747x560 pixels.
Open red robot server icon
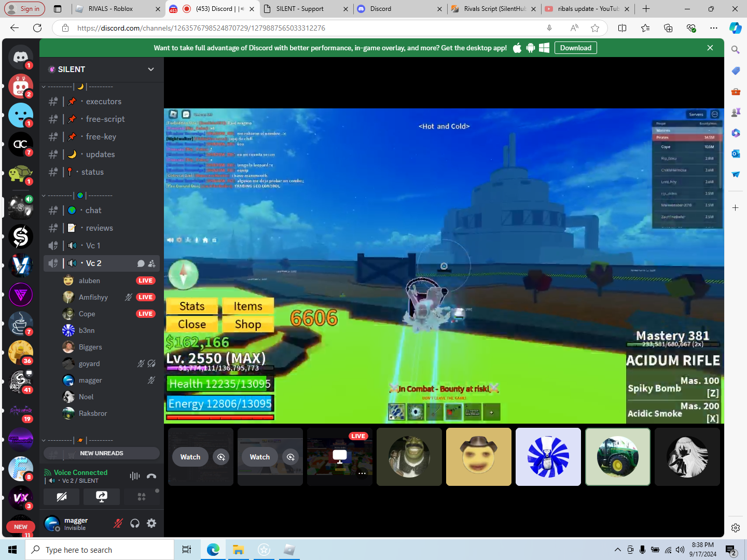point(21,86)
